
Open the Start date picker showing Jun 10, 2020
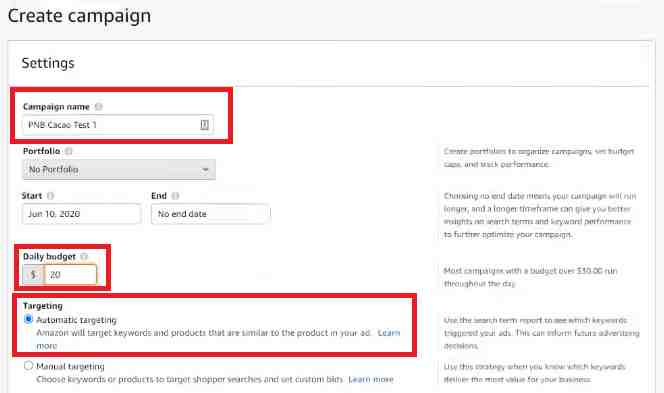coord(81,214)
